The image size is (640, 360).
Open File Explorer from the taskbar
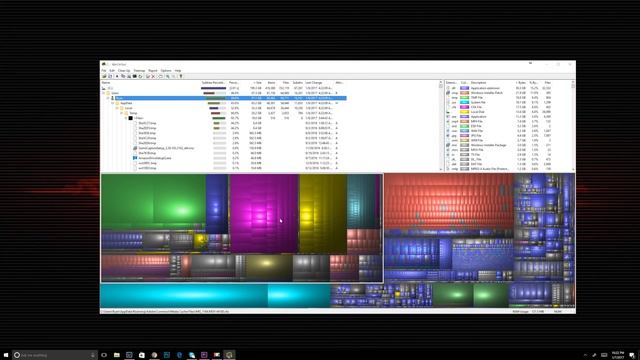click(x=117, y=355)
